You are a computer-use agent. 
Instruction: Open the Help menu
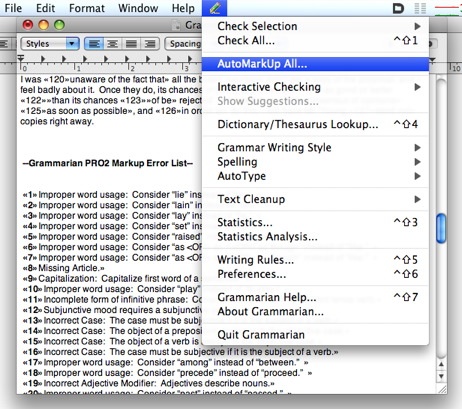point(183,8)
